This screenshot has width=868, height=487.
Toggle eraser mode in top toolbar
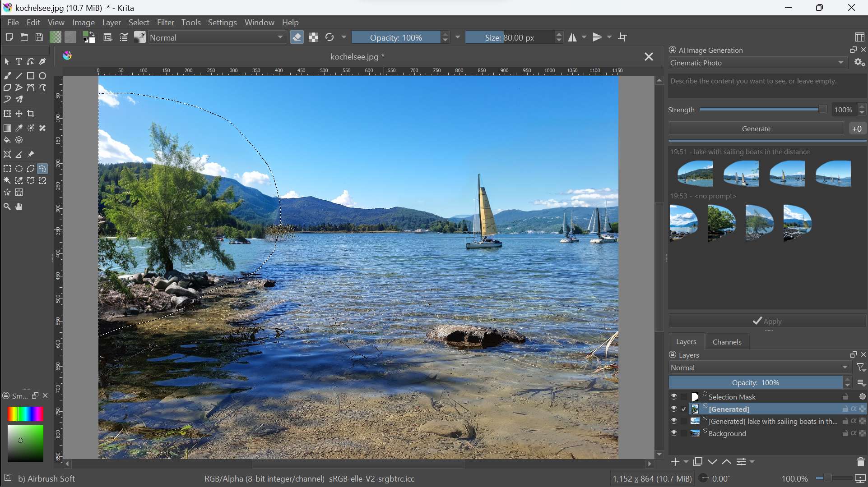point(297,37)
